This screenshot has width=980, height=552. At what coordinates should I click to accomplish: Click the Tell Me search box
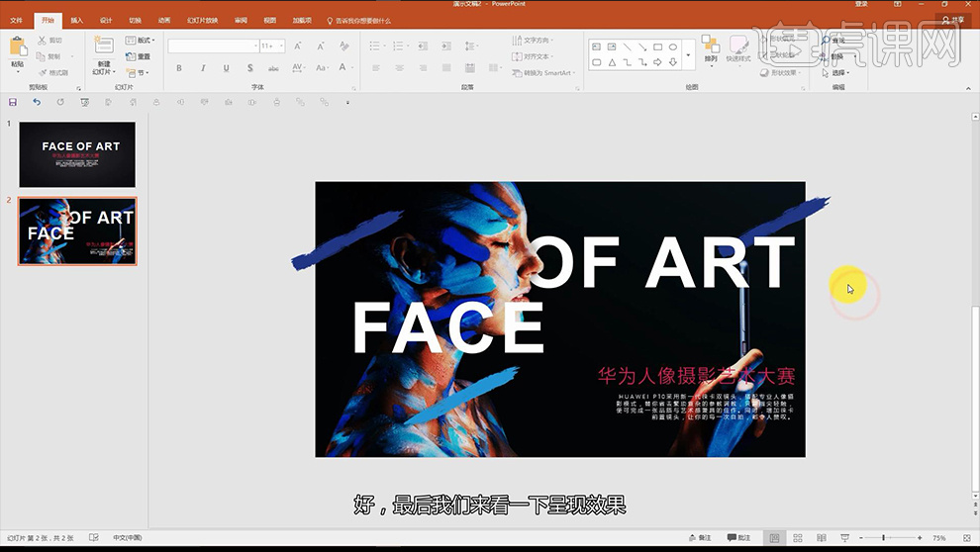(x=359, y=21)
